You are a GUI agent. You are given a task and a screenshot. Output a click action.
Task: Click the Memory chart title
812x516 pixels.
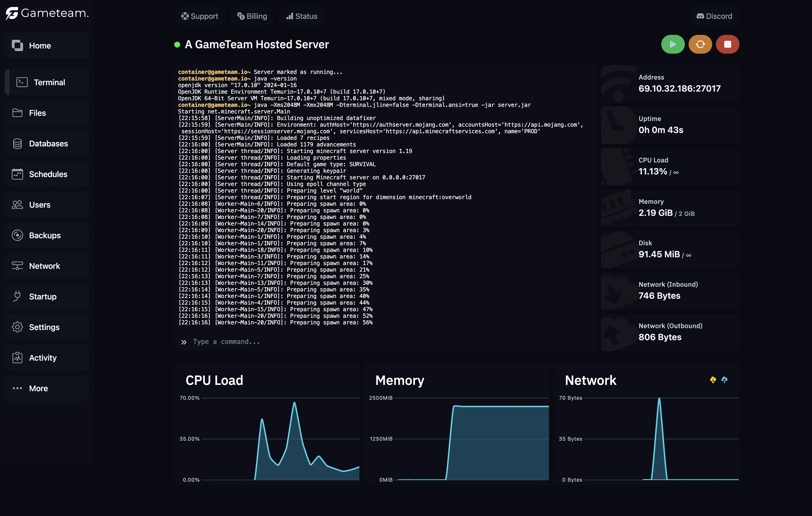click(400, 381)
